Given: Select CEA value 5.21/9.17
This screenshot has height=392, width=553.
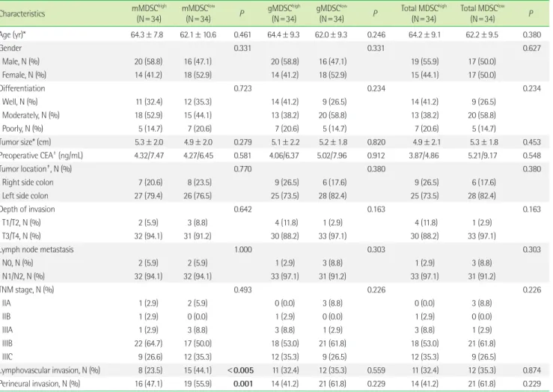Looking at the screenshot, I should click(x=482, y=156).
